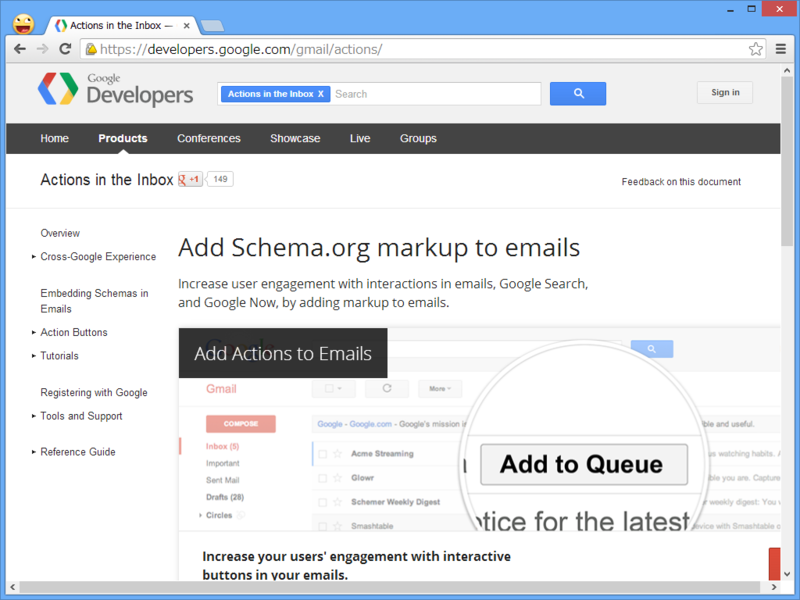Viewport: 800px width, 600px height.
Task: Click the Actions in the Inbox page title
Action: click(x=107, y=180)
